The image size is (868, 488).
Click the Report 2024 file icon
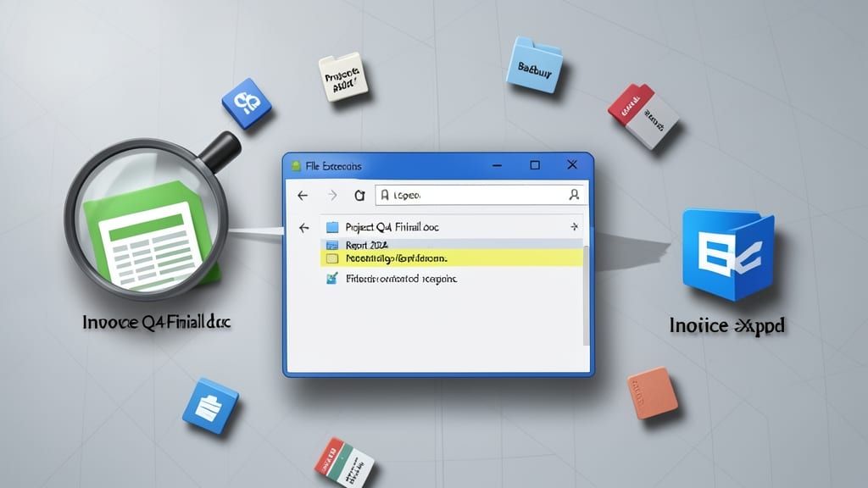point(332,245)
